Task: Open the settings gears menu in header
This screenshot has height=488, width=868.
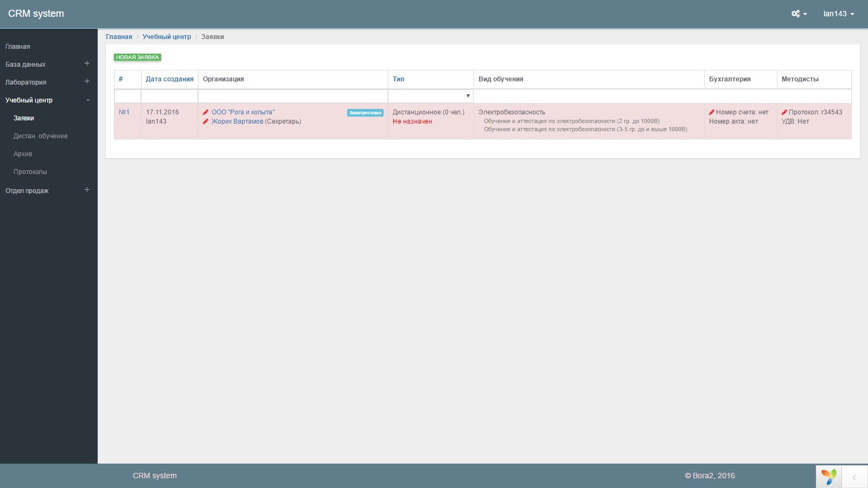Action: click(x=799, y=14)
